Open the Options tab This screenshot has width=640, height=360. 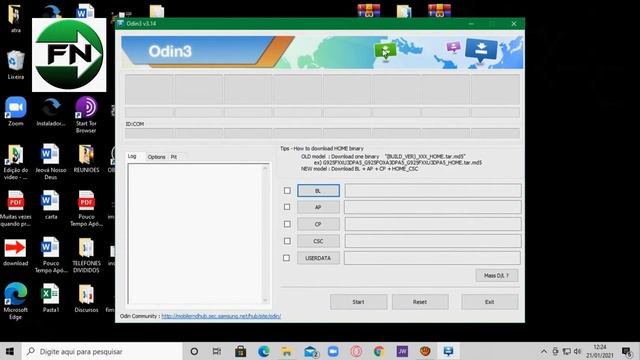click(x=156, y=157)
